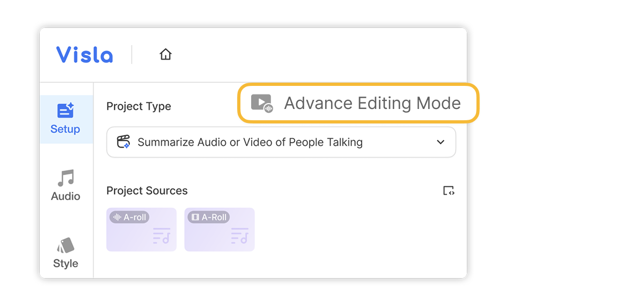Click the code icon beside Project Sources
This screenshot has width=644, height=306.
[449, 191]
